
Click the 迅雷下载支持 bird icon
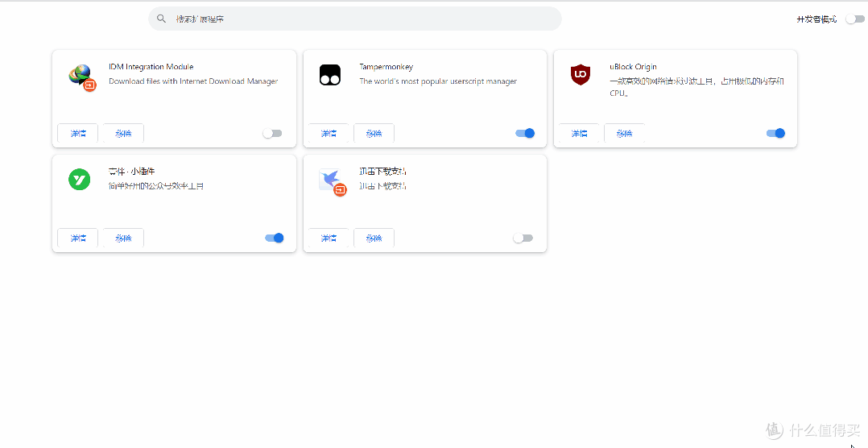332,181
